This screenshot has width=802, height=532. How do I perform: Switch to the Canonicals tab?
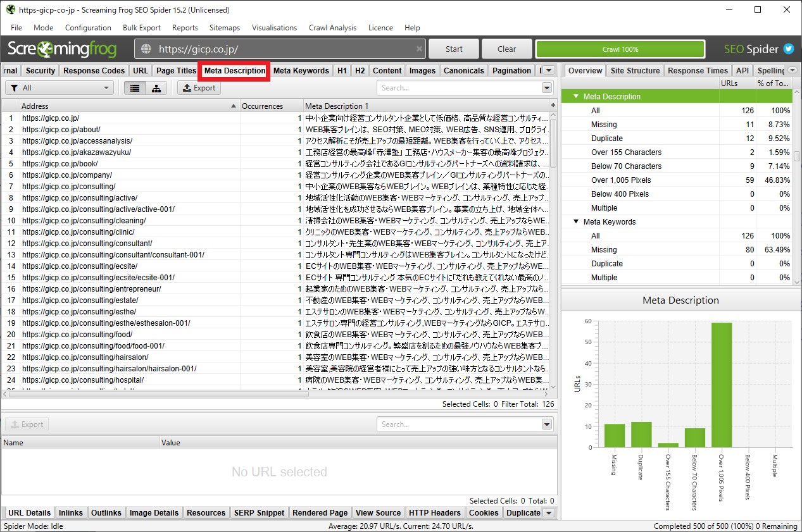464,70
